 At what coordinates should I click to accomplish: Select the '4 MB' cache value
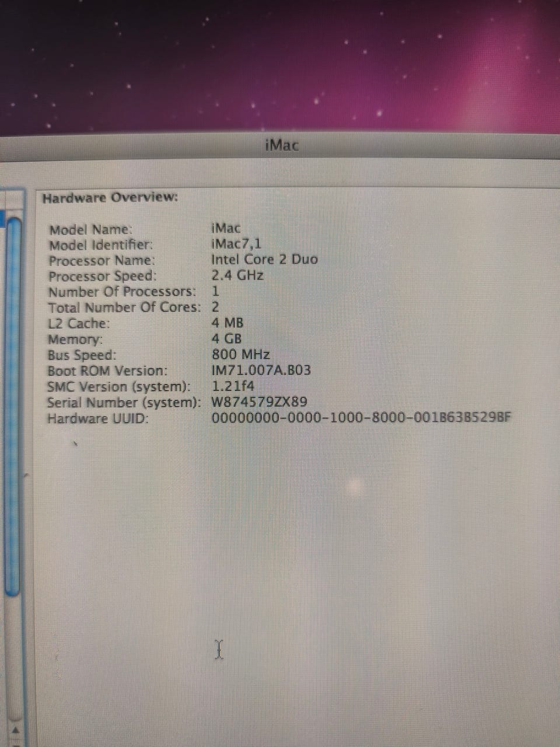(228, 322)
